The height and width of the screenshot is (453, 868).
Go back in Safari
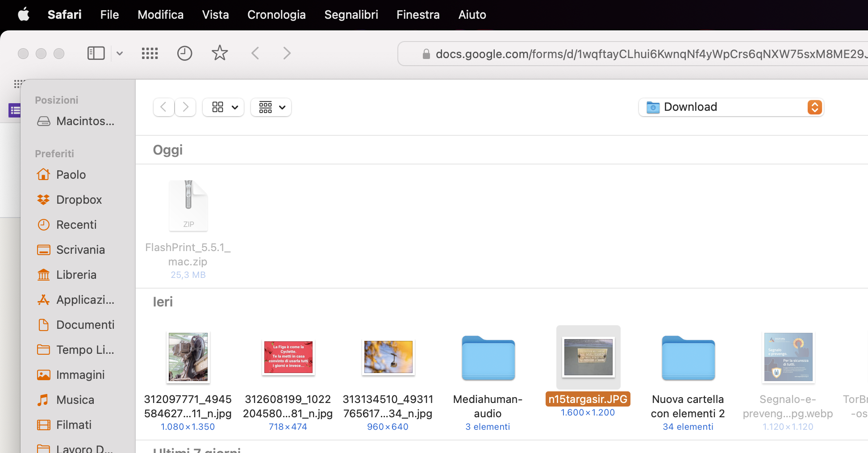[255, 54]
